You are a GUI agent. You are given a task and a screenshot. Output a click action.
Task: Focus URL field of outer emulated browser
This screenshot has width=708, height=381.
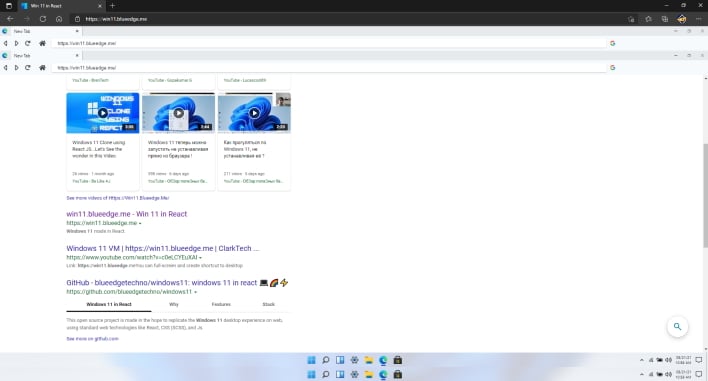pyautogui.click(x=329, y=43)
